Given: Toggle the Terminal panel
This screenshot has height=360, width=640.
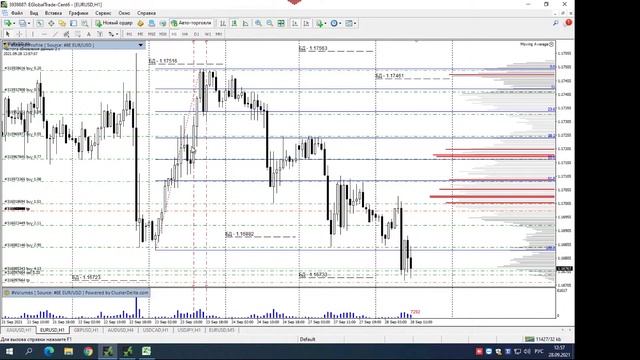Looking at the screenshot, I should pos(73,23).
